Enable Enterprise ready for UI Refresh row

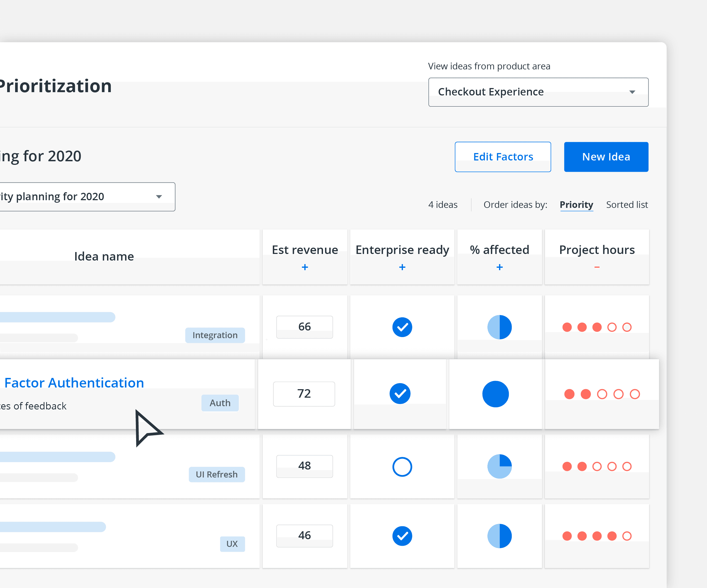tap(402, 467)
